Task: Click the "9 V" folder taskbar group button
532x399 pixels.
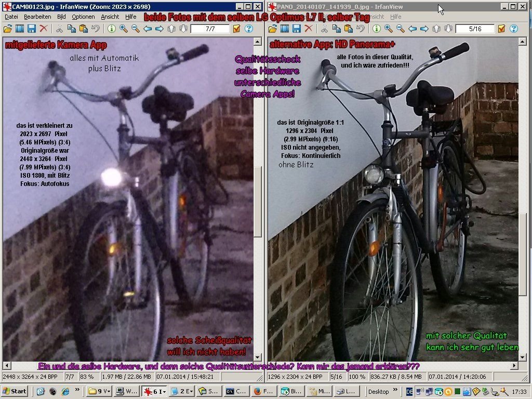Action: pyautogui.click(x=99, y=392)
